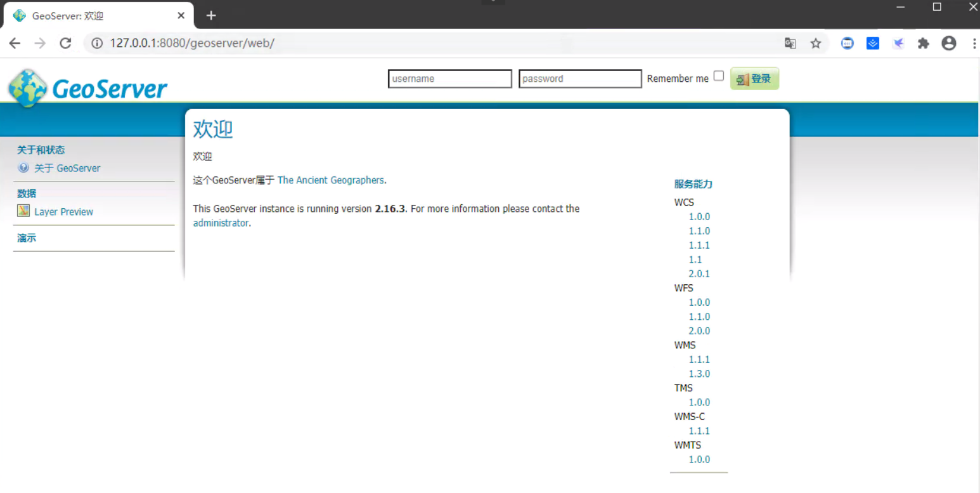
Task: Click inside the username field
Action: [449, 78]
